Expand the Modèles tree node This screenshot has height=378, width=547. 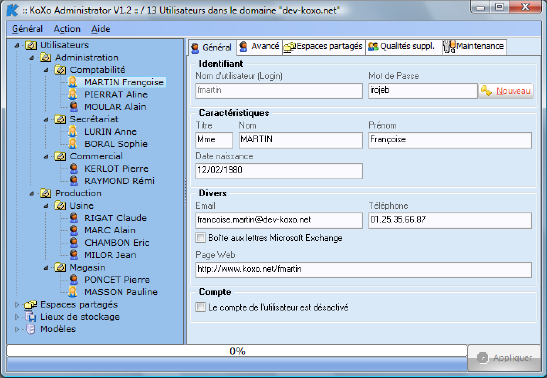(17, 329)
